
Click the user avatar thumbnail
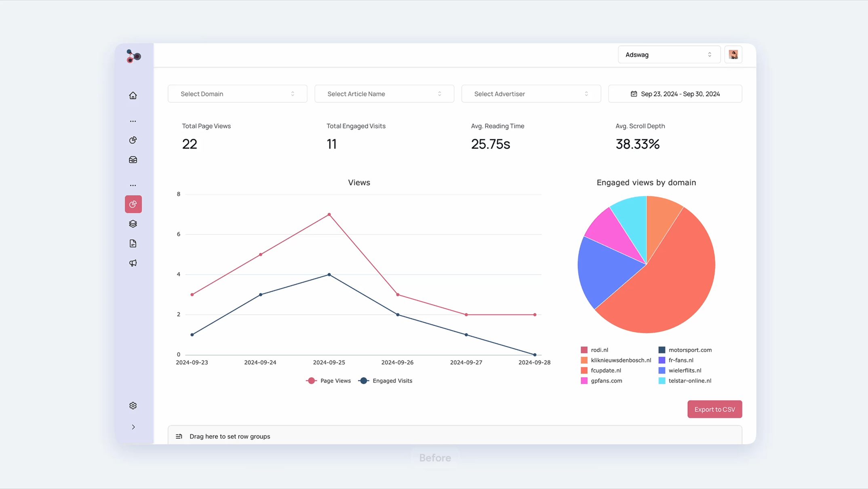733,55
